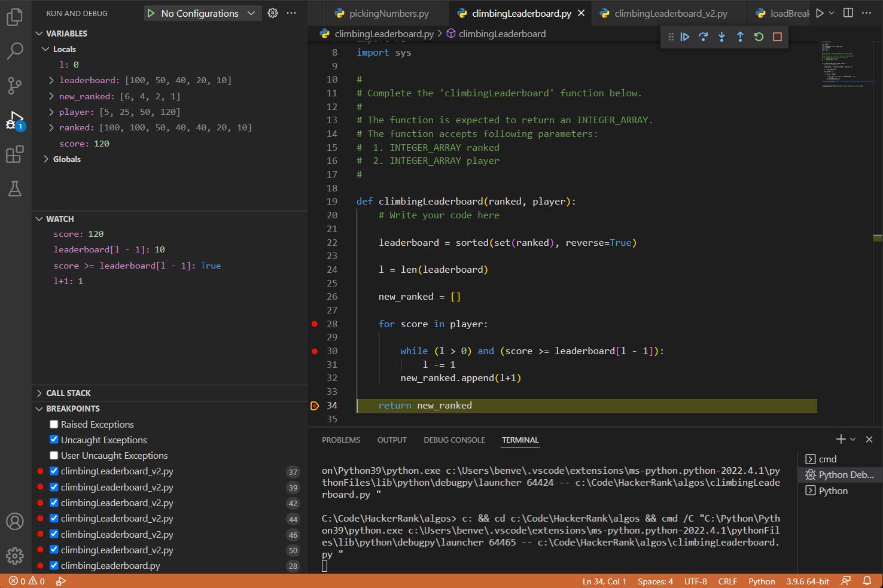Image resolution: width=883 pixels, height=588 pixels.
Task: Close the climbingLeaderboard.py tab
Action: click(581, 13)
